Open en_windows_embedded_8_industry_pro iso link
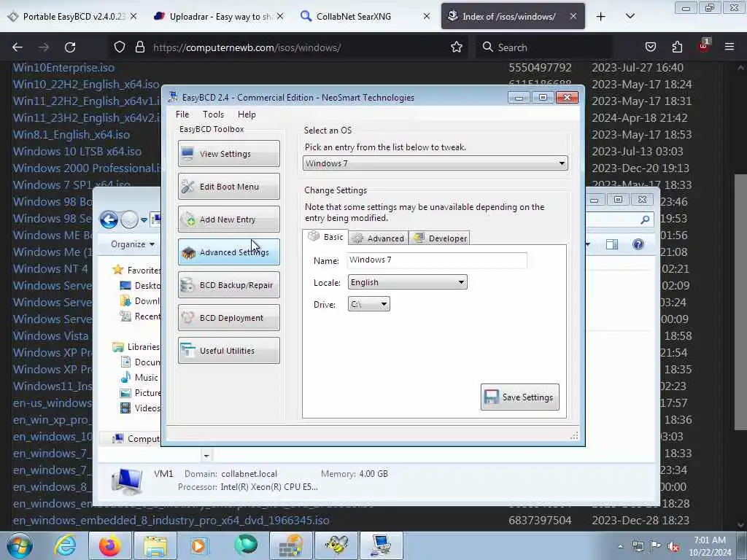The image size is (747, 560). pos(171,521)
